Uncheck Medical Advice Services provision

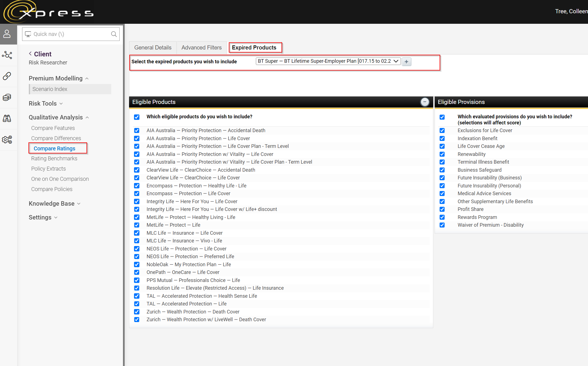click(x=442, y=194)
